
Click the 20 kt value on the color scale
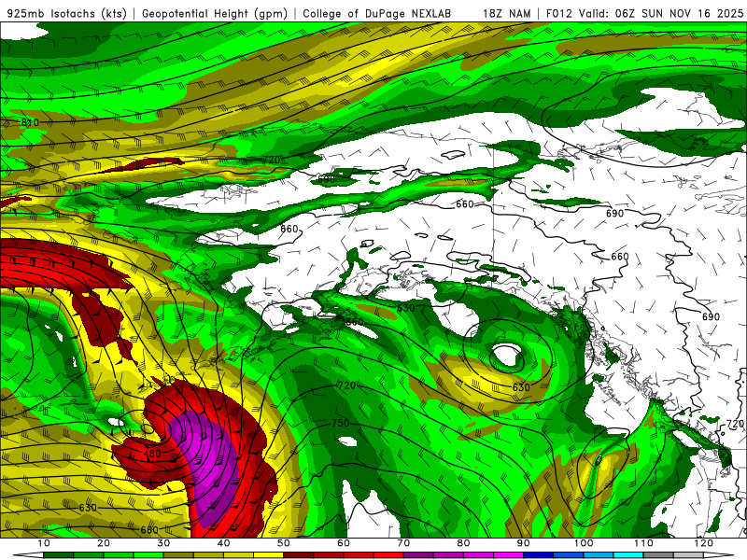pyautogui.click(x=104, y=543)
